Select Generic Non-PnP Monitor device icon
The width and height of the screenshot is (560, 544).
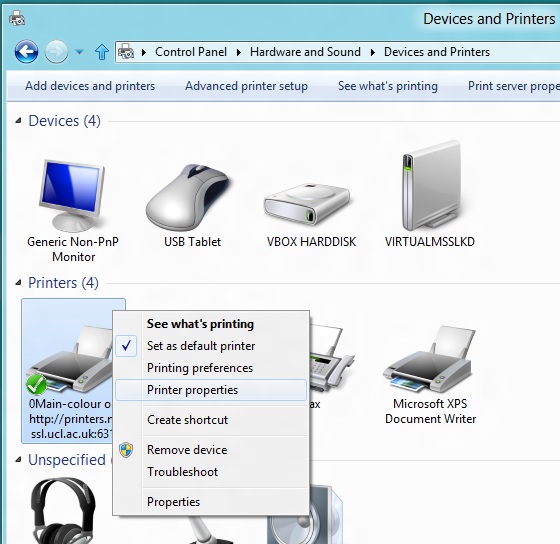point(73,196)
